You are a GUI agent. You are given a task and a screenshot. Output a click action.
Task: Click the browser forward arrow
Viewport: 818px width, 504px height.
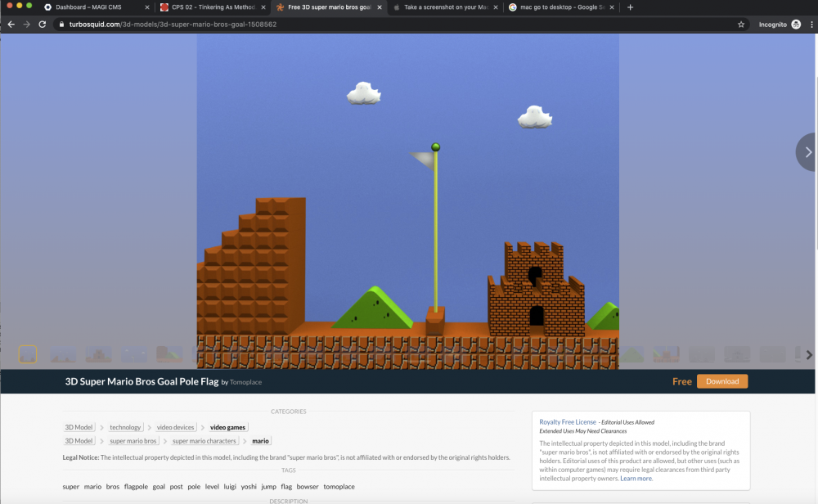click(27, 25)
